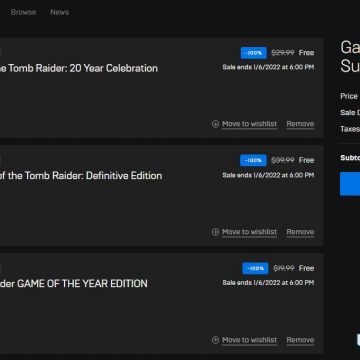Viewport: 360px width, 360px height.
Task: Click the plus icon beside 20 Year Celebration wishlist
Action: pyautogui.click(x=215, y=124)
